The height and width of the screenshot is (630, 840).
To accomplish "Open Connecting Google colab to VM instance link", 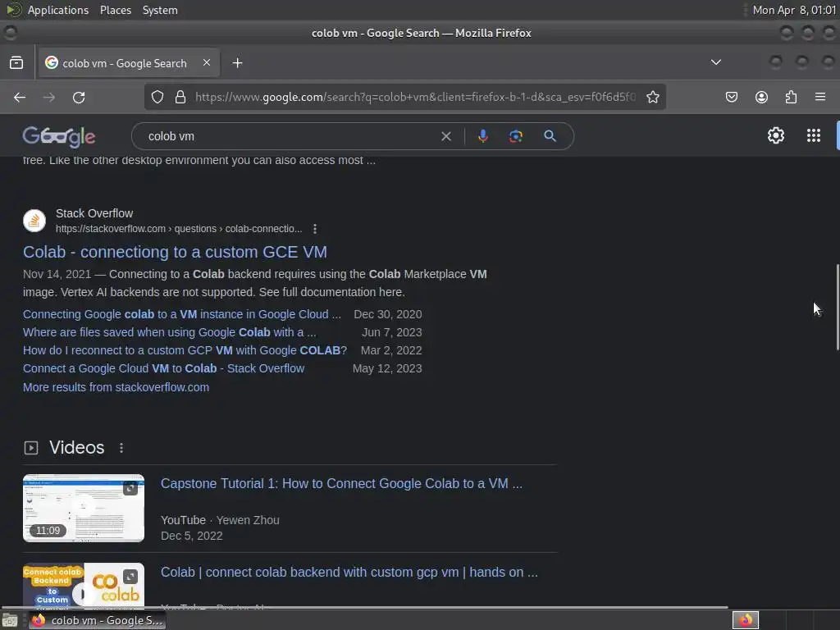I will pos(181,314).
